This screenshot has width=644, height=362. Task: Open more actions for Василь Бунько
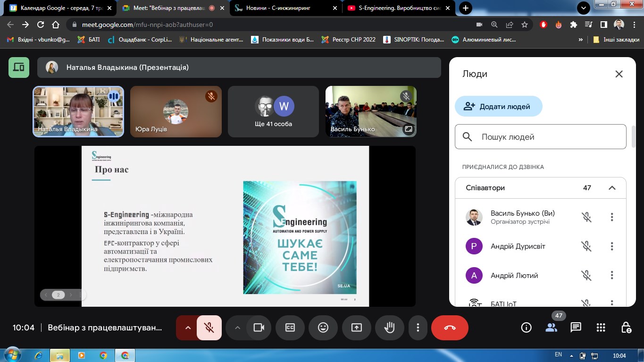[x=612, y=217]
